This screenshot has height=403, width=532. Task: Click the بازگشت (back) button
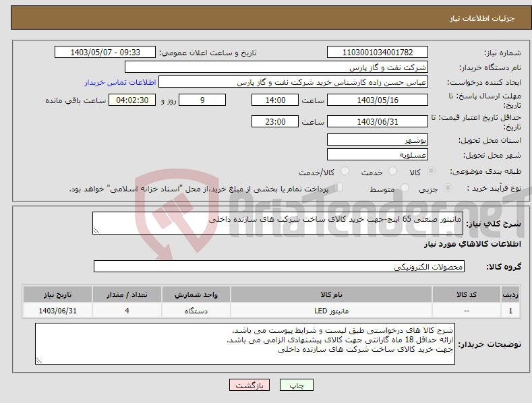click(x=249, y=385)
